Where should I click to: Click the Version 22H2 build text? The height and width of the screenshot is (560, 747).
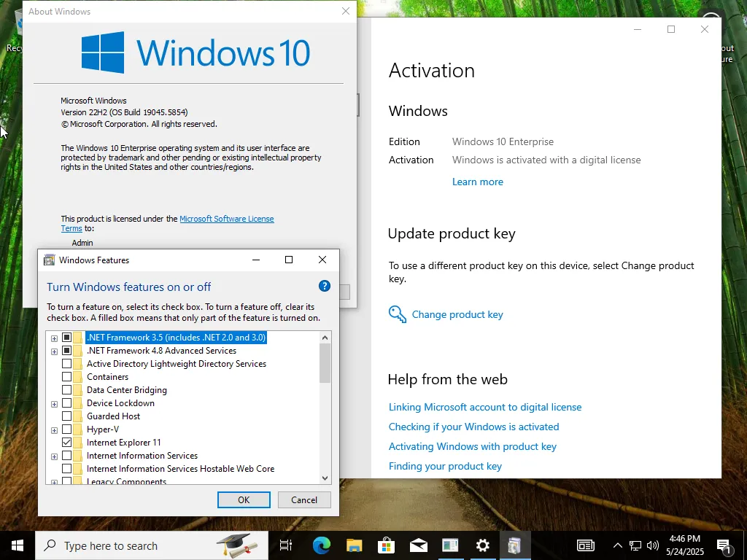pos(124,112)
